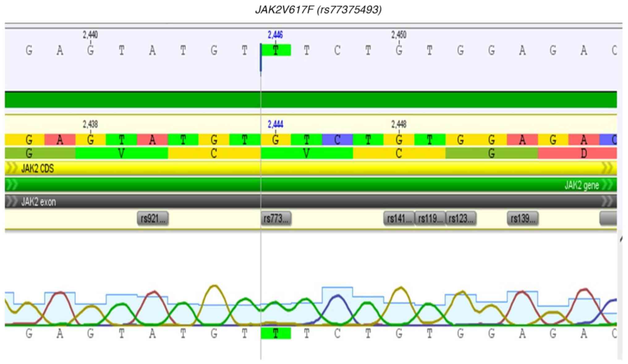The height and width of the screenshot is (364, 628).
Task: Click the right arrow on JAK2 exon
Action: 608,202
